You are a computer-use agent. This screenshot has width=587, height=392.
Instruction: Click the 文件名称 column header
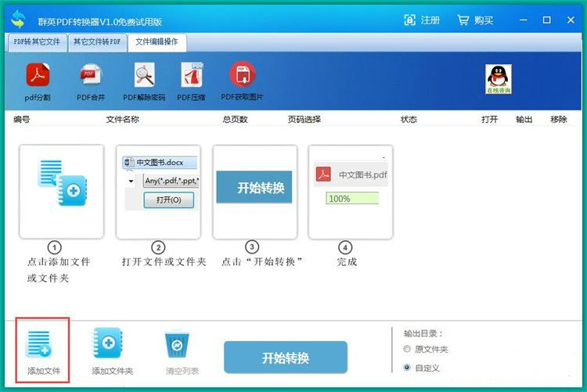122,120
